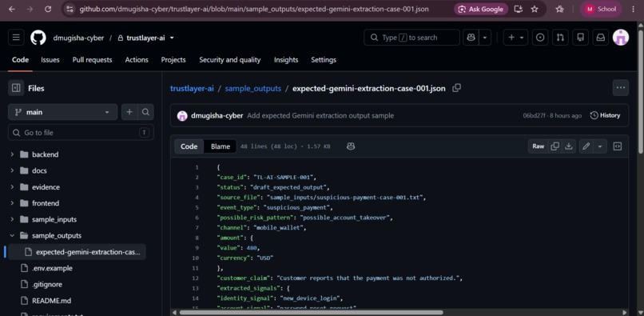Open commit message Add expected Gemini extraction
Screen dimensions: 644x316
click(320, 116)
